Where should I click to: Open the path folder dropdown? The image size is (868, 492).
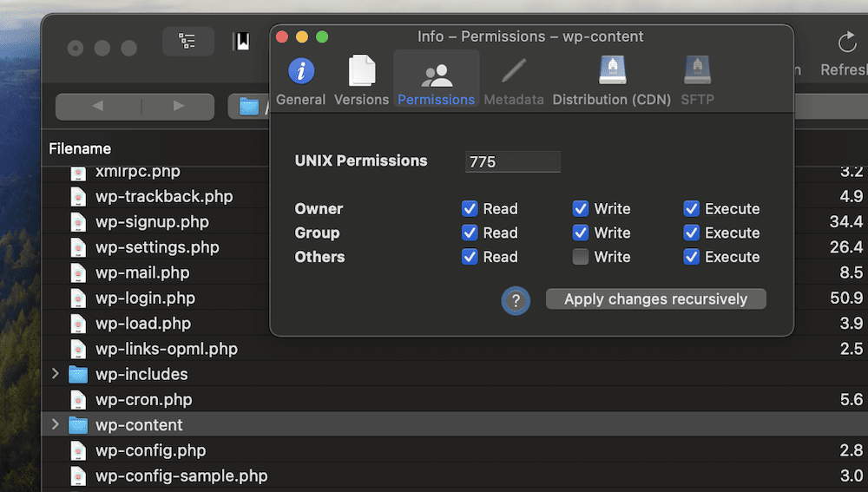249,106
